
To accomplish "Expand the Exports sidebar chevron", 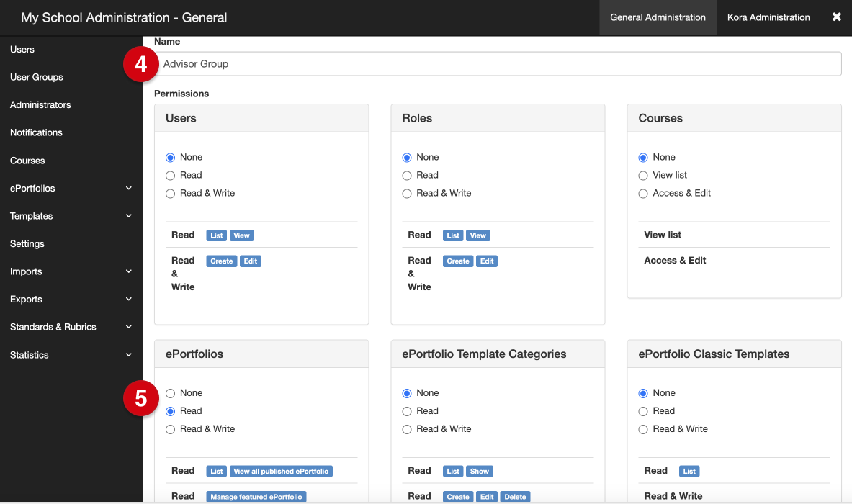I will tap(129, 300).
